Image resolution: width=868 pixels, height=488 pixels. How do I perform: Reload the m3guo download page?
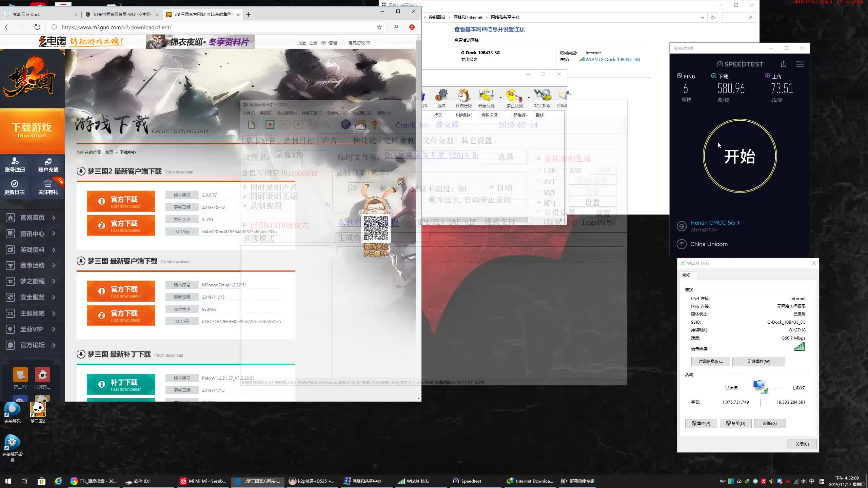point(37,27)
